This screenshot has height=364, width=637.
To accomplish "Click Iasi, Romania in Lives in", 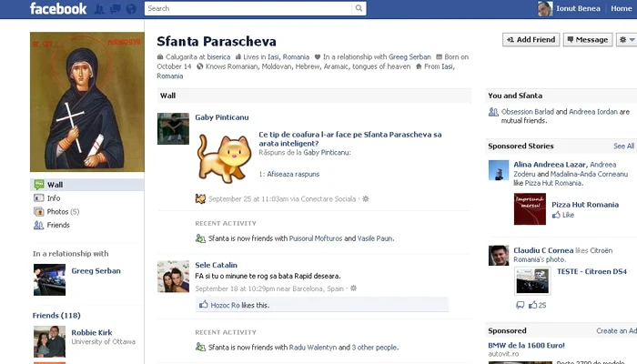I will point(288,56).
